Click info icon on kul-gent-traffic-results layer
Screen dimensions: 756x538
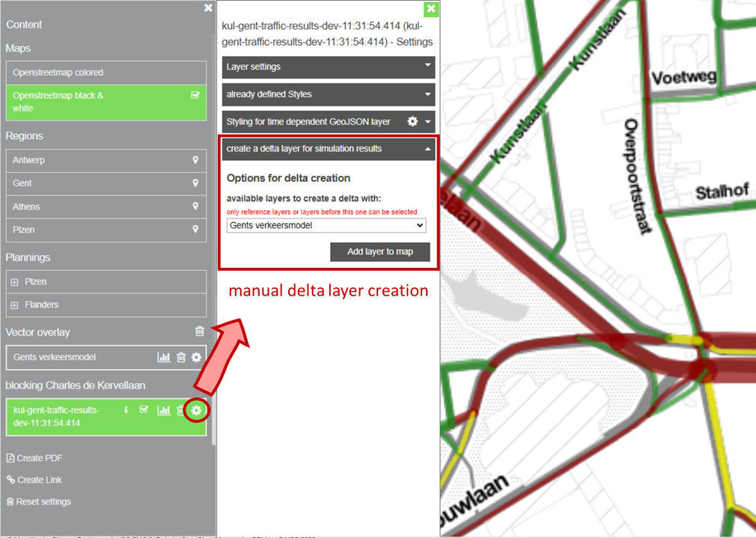(x=126, y=409)
